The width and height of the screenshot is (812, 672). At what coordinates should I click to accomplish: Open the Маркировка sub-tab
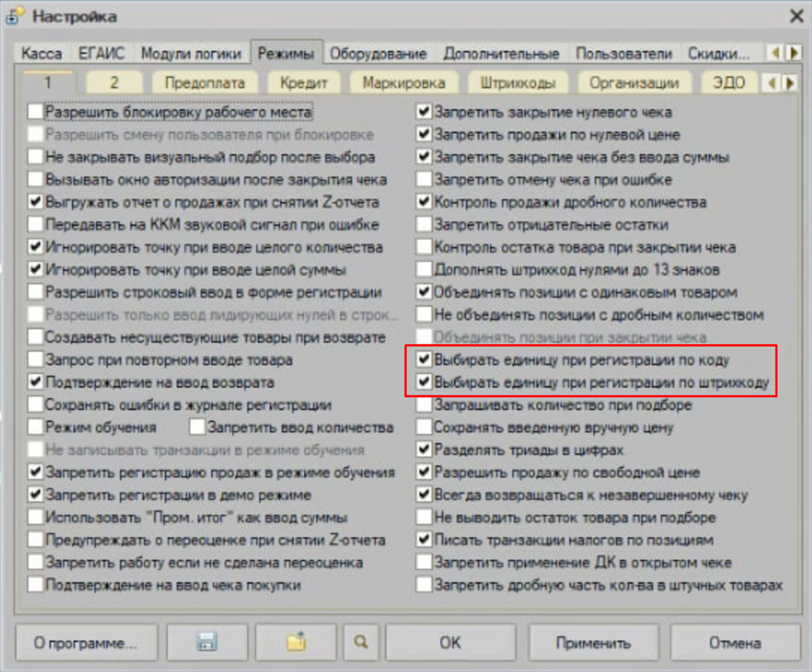(x=404, y=84)
